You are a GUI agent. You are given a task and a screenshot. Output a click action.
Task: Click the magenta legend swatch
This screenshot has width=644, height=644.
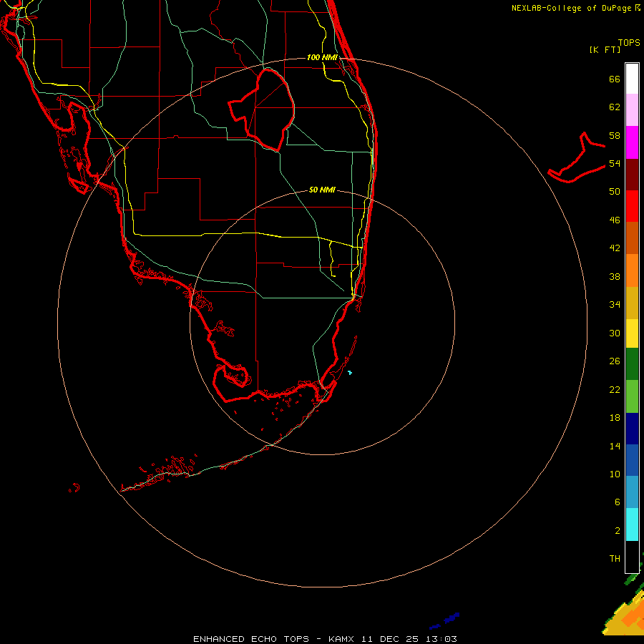click(632, 142)
